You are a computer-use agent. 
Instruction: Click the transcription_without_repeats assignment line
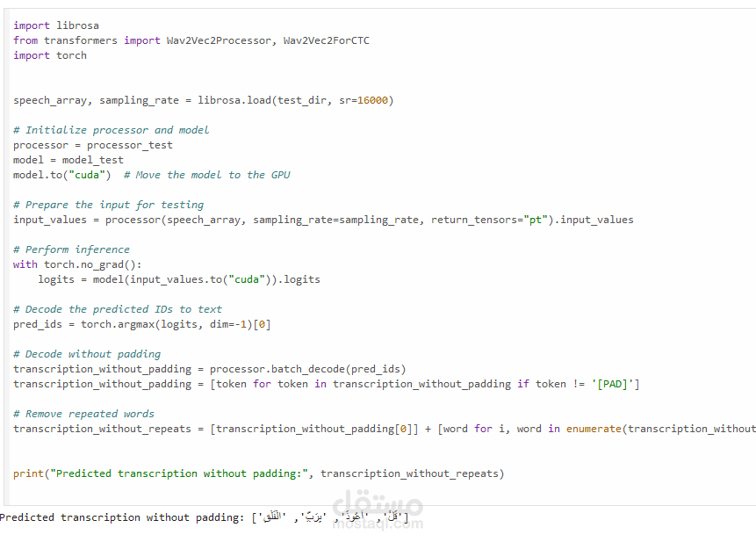(385, 430)
